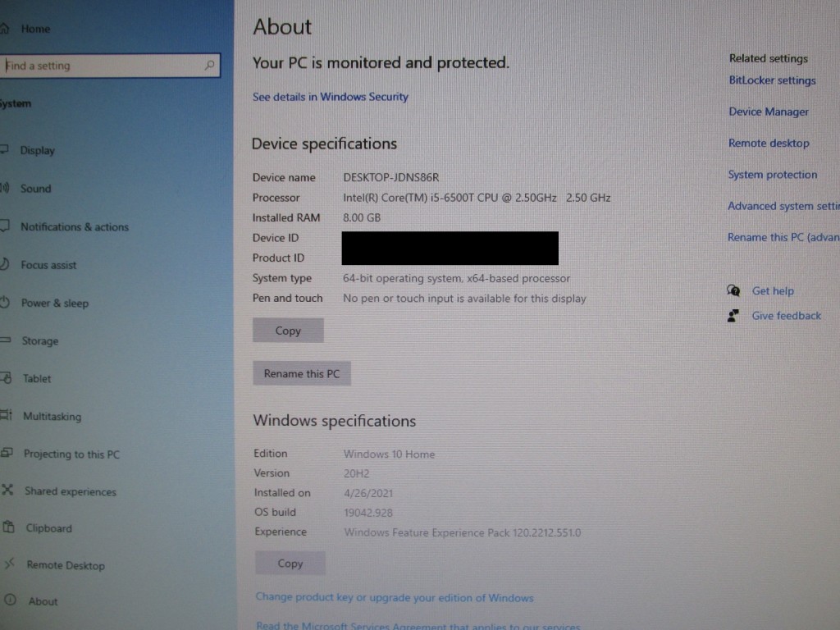Open Advanced system settings link

(x=783, y=206)
